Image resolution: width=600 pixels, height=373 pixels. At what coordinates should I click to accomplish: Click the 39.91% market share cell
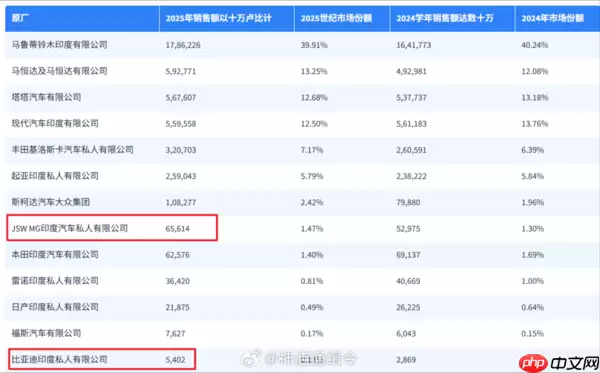(314, 45)
